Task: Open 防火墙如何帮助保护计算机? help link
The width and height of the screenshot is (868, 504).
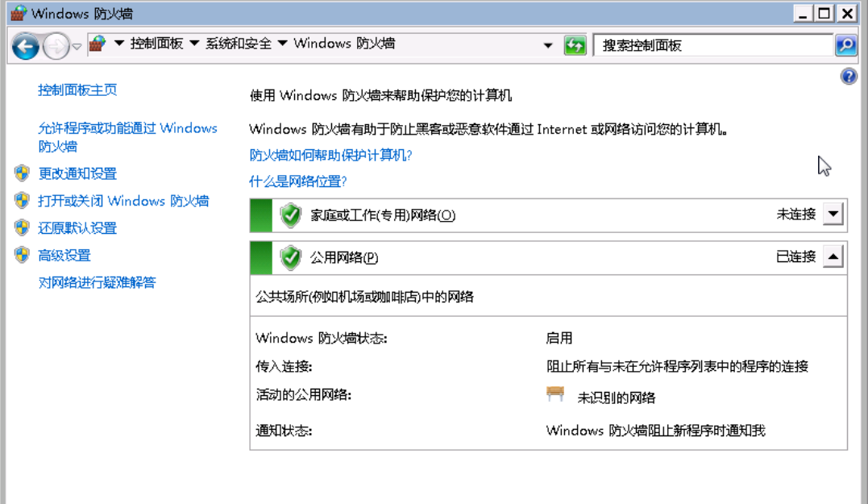Action: (330, 155)
